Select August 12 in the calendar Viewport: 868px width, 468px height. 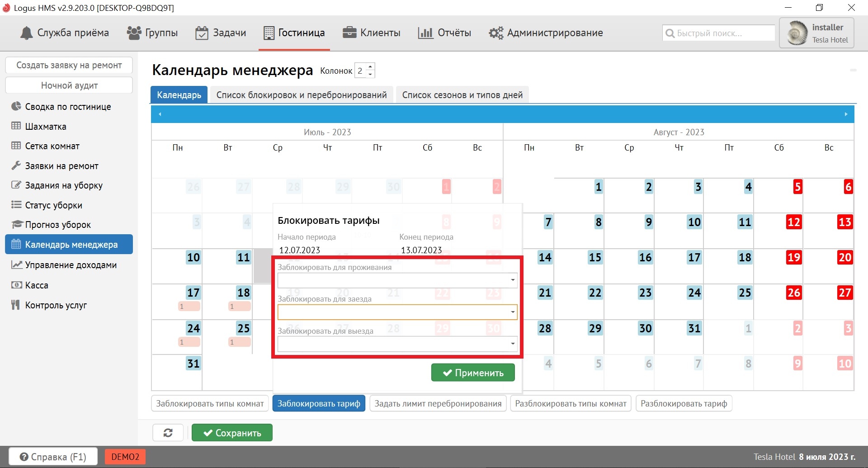[794, 222]
